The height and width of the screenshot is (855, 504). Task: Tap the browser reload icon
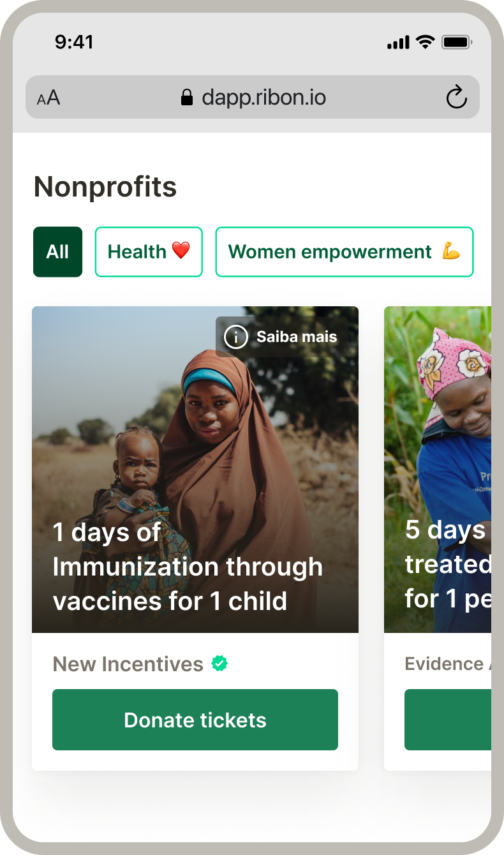[x=456, y=98]
